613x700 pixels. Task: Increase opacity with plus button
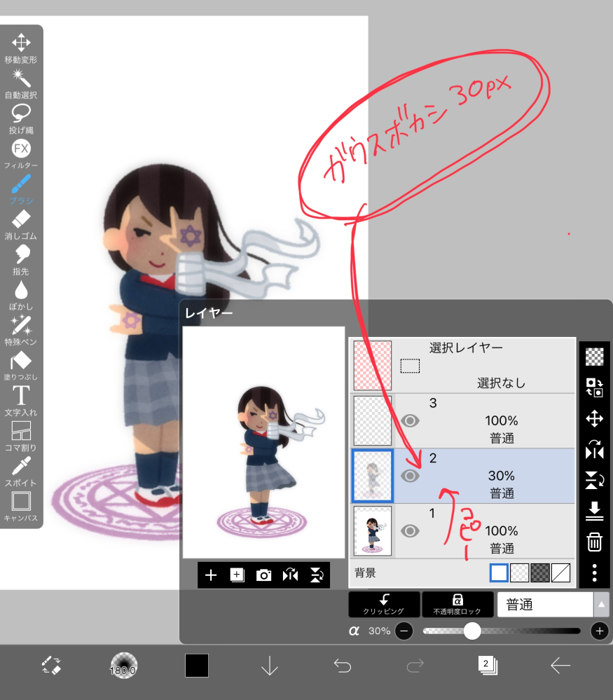click(599, 631)
